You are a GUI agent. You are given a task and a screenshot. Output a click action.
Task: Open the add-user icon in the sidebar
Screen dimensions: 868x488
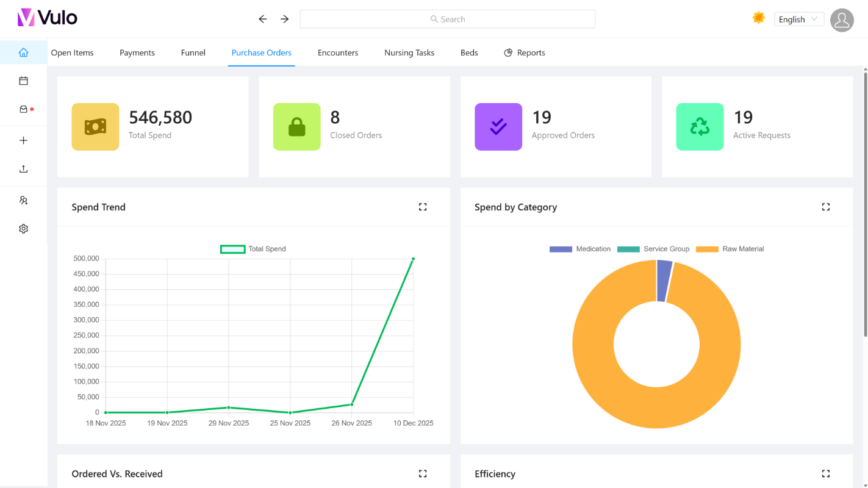[23, 200]
